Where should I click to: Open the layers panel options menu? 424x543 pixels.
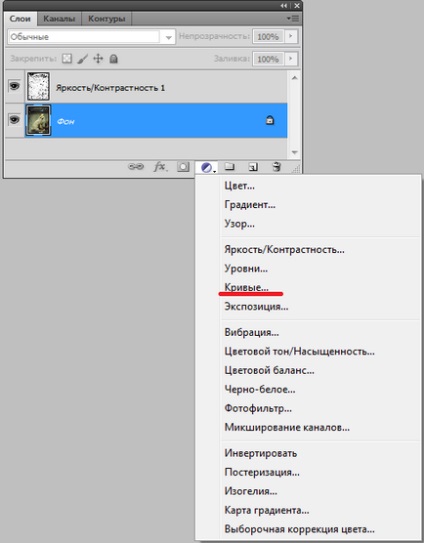[x=293, y=19]
